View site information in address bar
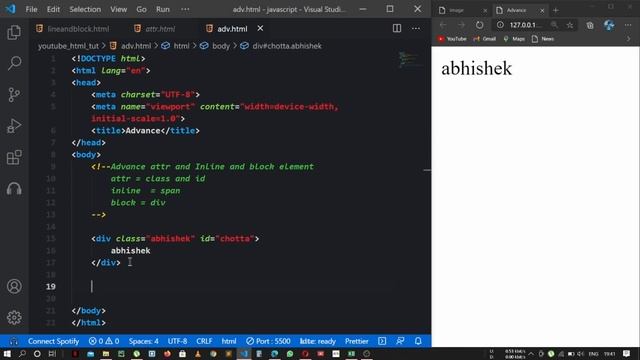Image resolution: width=640 pixels, height=360 pixels. tap(500, 25)
